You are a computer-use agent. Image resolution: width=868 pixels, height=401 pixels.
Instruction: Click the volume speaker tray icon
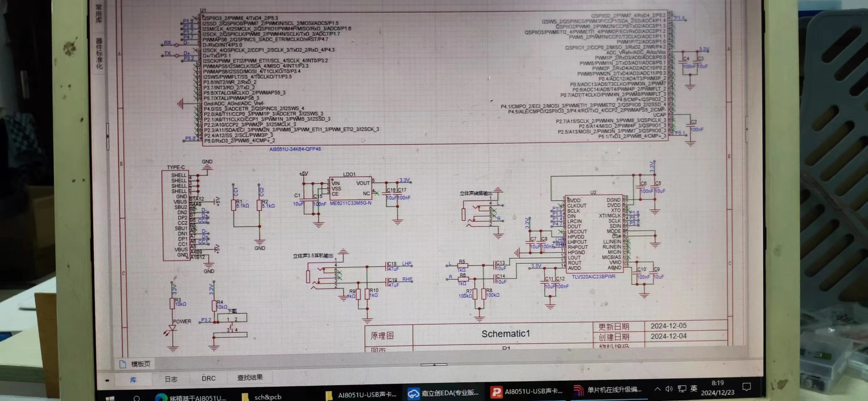tap(669, 389)
